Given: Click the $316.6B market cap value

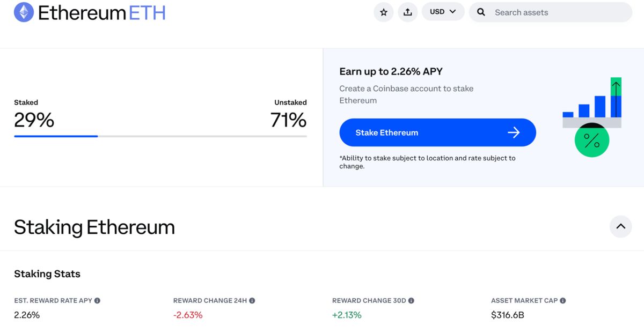Looking at the screenshot, I should (507, 315).
